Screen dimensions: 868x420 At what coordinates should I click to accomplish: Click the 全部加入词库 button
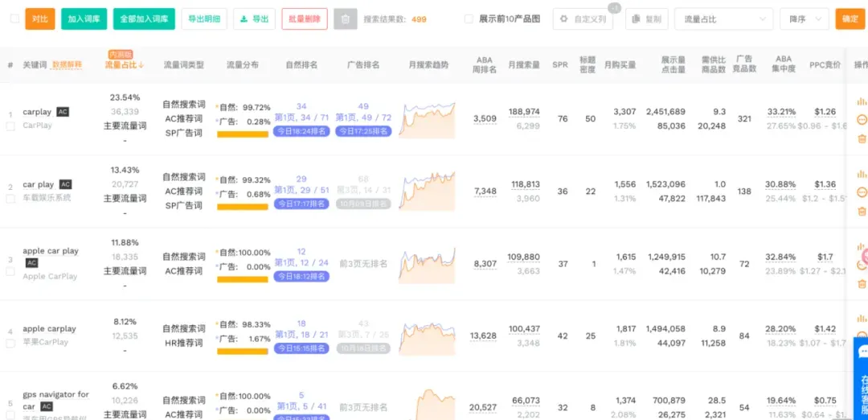[x=144, y=19]
